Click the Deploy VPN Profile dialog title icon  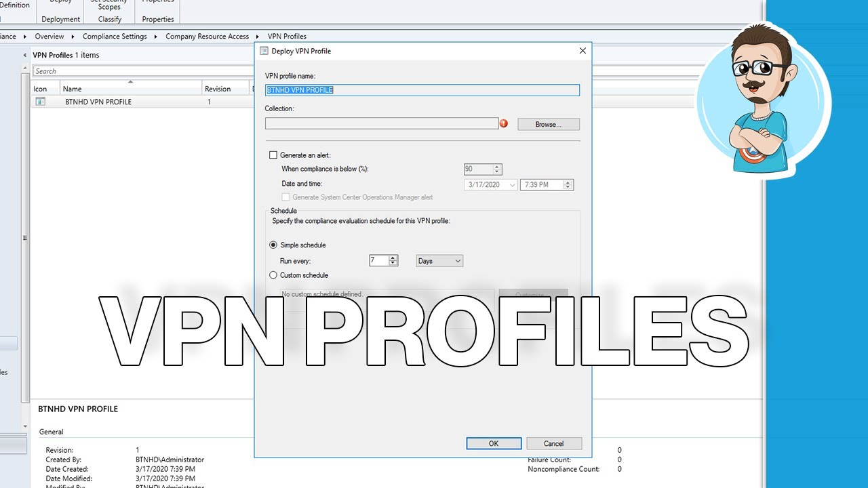(x=264, y=51)
